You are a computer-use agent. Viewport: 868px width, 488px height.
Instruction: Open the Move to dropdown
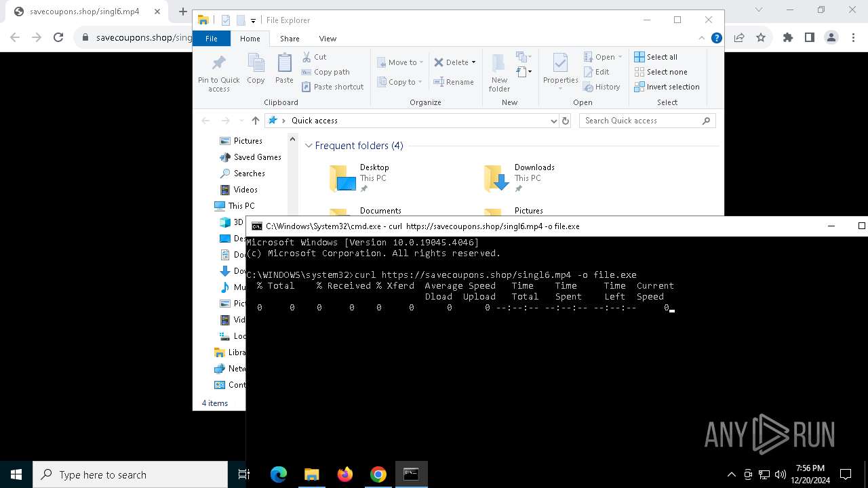click(x=400, y=62)
